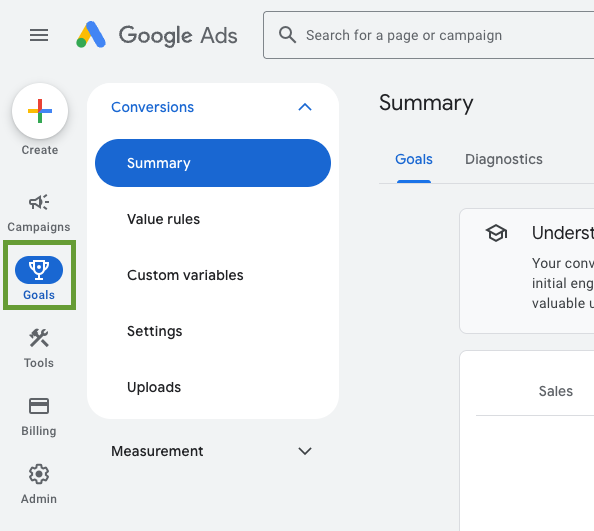Click the search for page or campaign field
The width and height of the screenshot is (594, 531).
[x=428, y=35]
